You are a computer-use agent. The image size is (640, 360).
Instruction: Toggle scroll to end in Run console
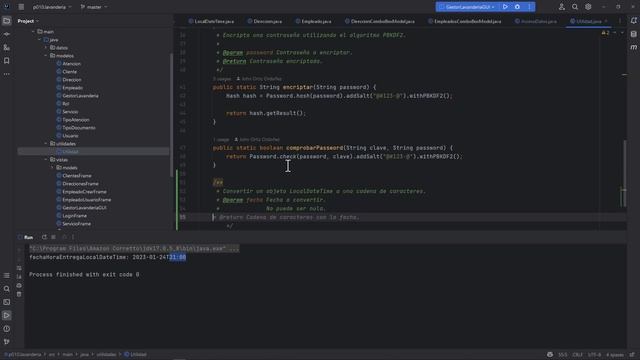click(19, 277)
